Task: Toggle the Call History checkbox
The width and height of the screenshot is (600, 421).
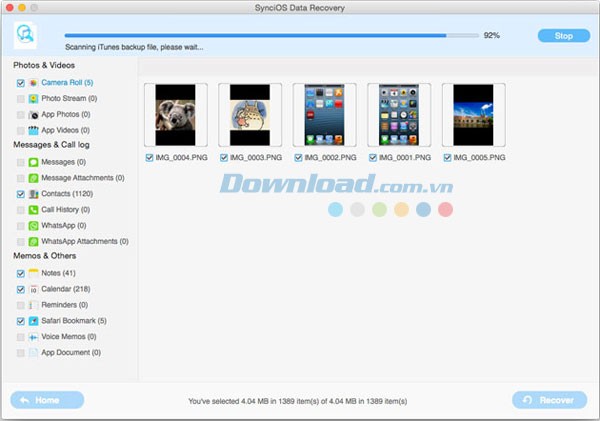Action: [x=21, y=210]
